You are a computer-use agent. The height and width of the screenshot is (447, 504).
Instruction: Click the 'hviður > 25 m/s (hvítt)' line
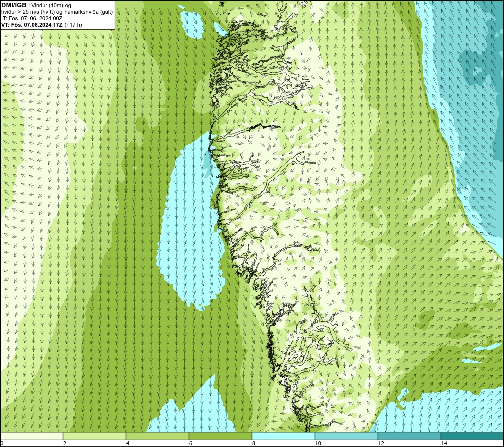point(28,12)
